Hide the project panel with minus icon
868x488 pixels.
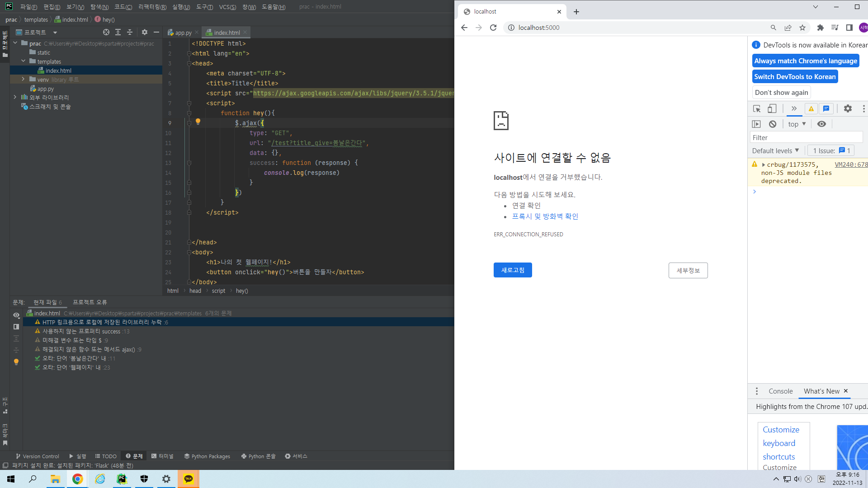tap(156, 32)
